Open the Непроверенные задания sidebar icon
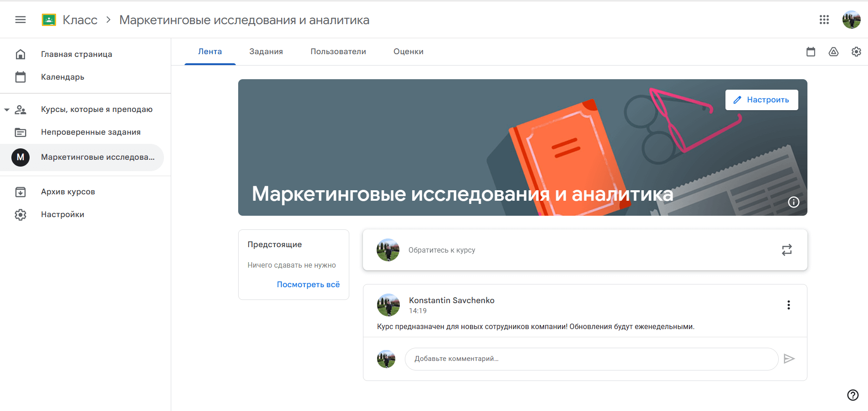 click(x=20, y=132)
